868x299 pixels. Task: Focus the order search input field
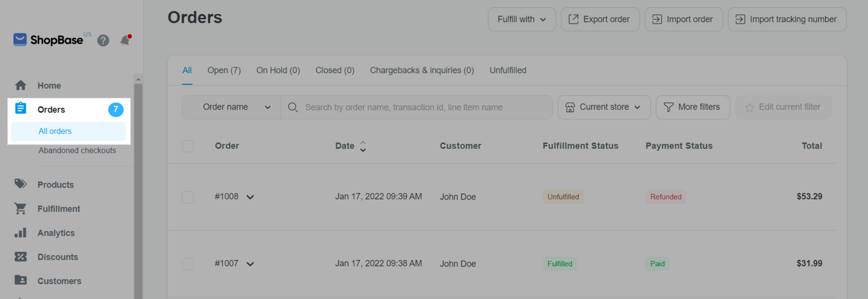pyautogui.click(x=417, y=107)
